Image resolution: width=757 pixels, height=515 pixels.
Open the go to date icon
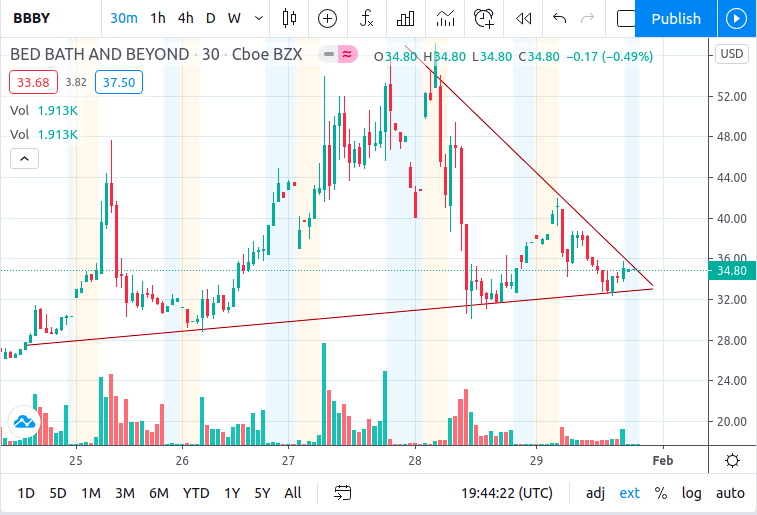pos(342,493)
